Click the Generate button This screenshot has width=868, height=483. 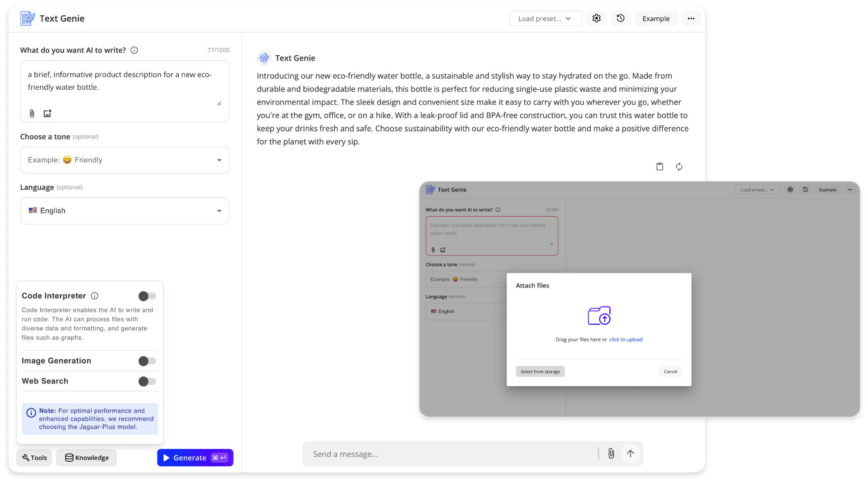point(195,458)
